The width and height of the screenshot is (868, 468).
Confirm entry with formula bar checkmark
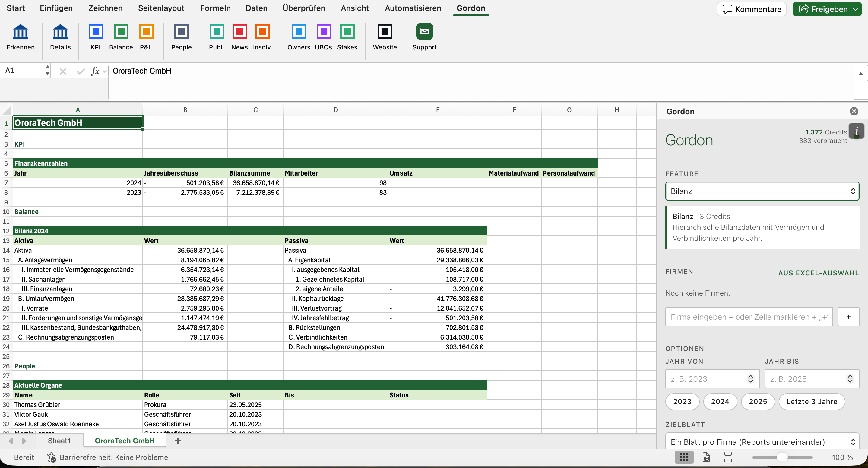pos(81,71)
